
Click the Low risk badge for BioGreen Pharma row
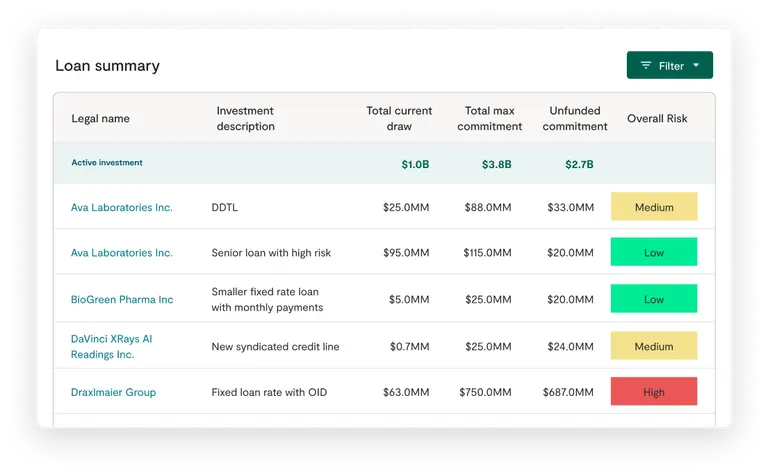654,298
